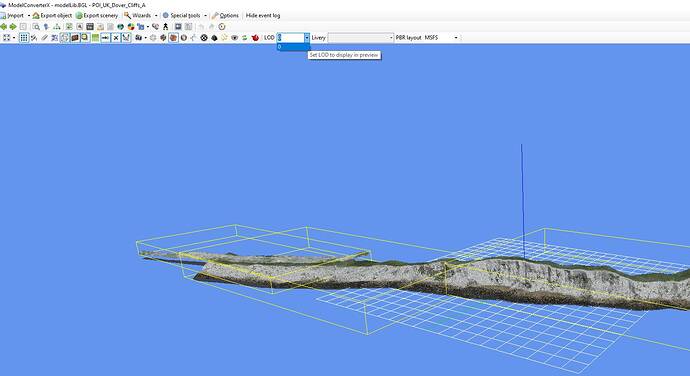The height and width of the screenshot is (376, 690).
Task: Open the Special tools menu
Action: click(184, 15)
